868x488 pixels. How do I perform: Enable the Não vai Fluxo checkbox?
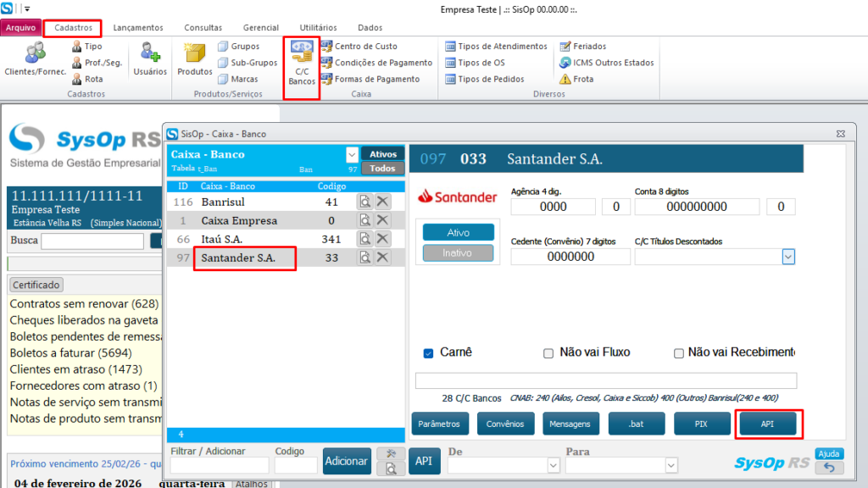pos(548,352)
